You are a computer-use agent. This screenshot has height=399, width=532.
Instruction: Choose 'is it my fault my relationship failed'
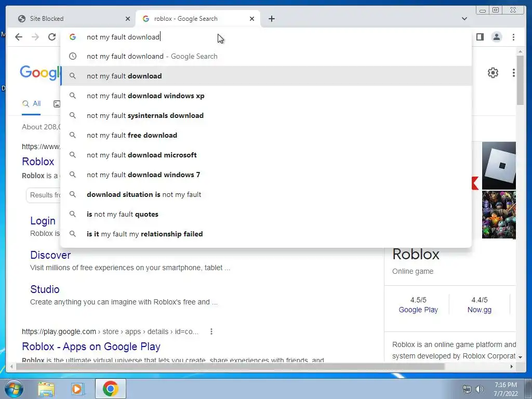266,234
